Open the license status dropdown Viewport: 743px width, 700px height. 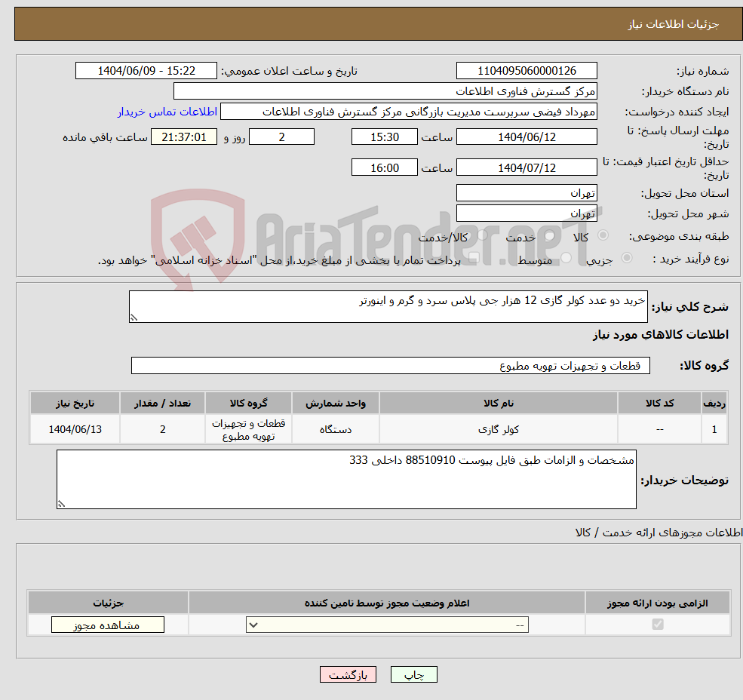pyautogui.click(x=387, y=625)
